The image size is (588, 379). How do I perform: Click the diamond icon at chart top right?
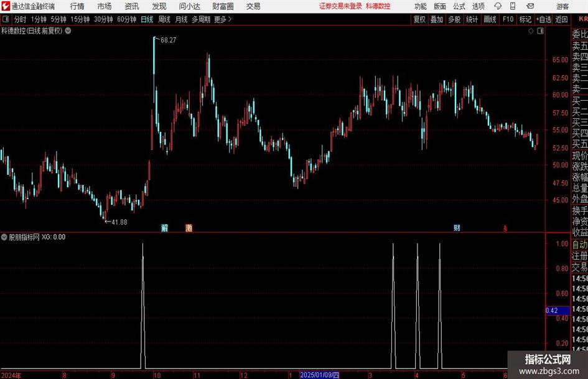click(531, 31)
